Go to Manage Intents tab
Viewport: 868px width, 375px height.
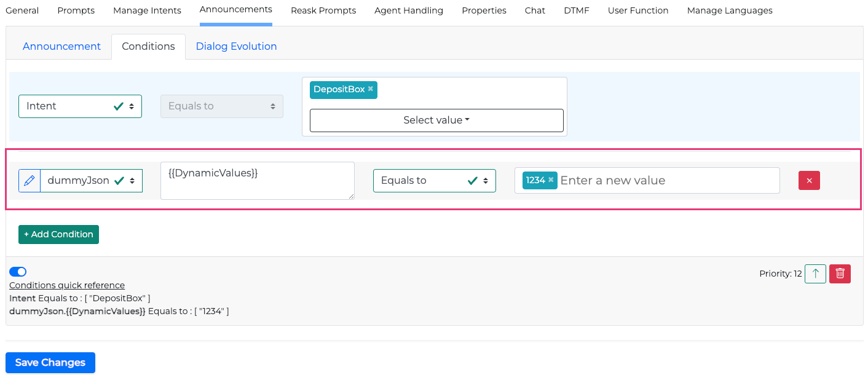[x=147, y=10]
